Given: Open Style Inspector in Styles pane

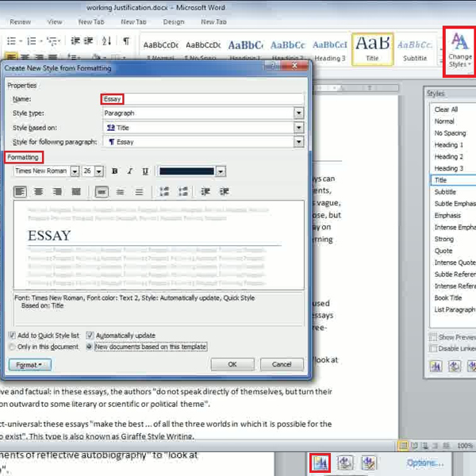Looking at the screenshot, I should coord(455,367).
